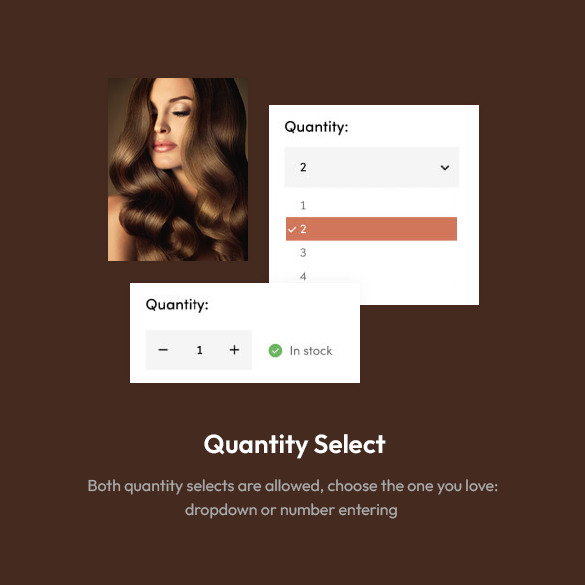
Task: Click the Quantity label above the stepper
Action: pos(177,304)
